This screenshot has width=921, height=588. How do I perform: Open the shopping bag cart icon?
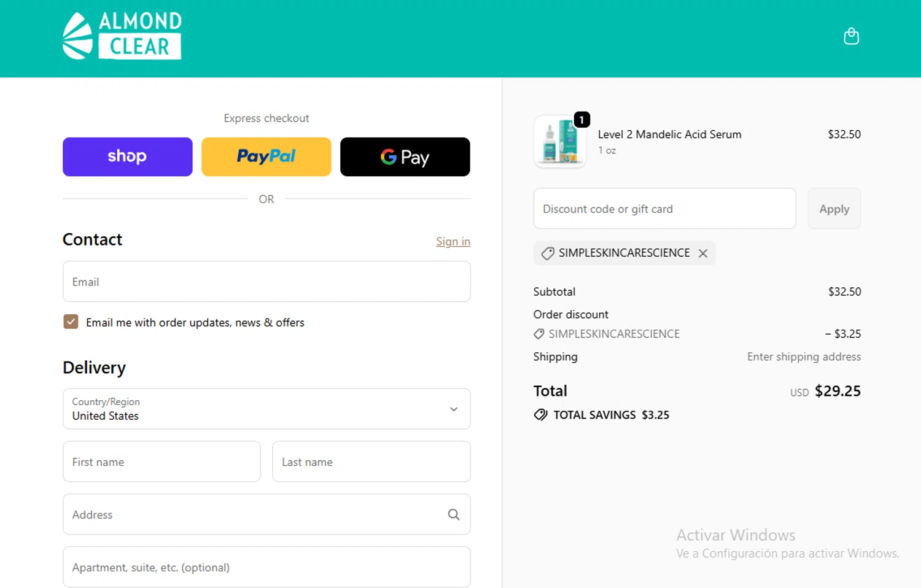(851, 36)
